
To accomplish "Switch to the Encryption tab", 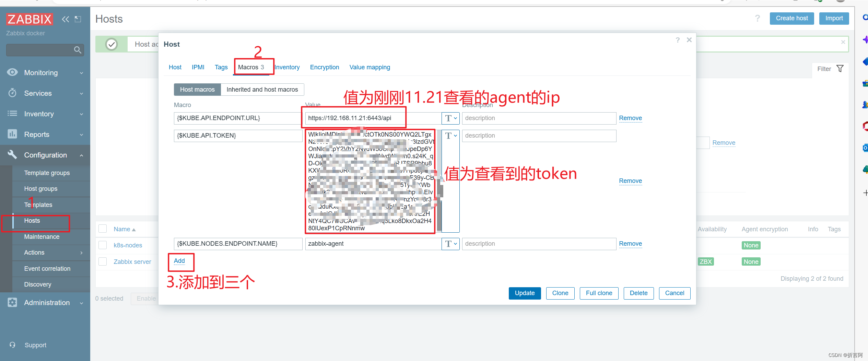I will point(324,67).
